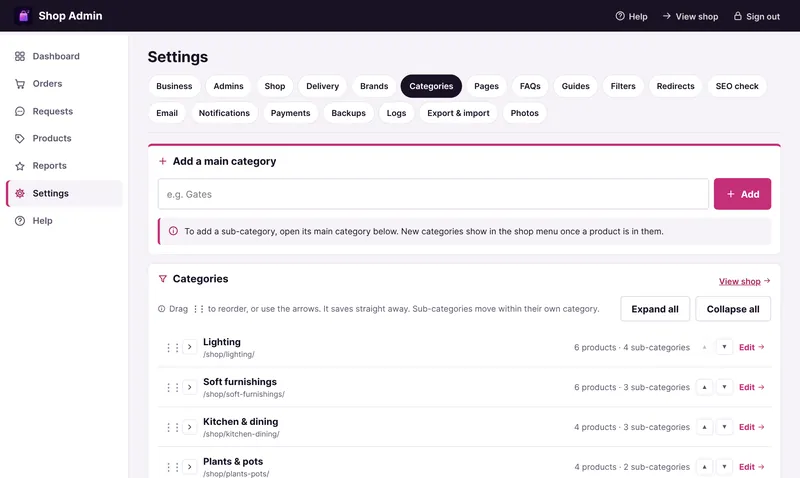The image size is (800, 478).
Task: Switch to the SEO check tab
Action: [737, 86]
